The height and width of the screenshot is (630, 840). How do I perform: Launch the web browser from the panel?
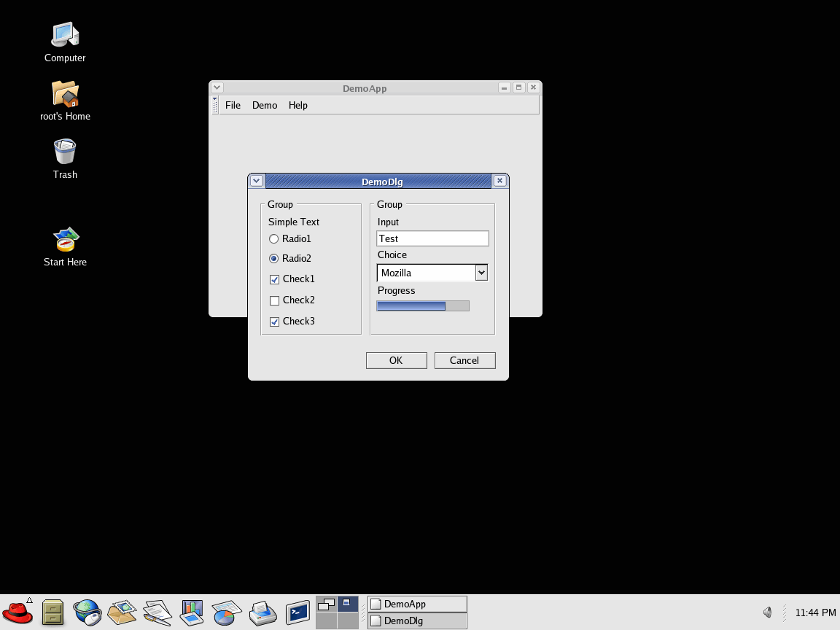point(87,612)
